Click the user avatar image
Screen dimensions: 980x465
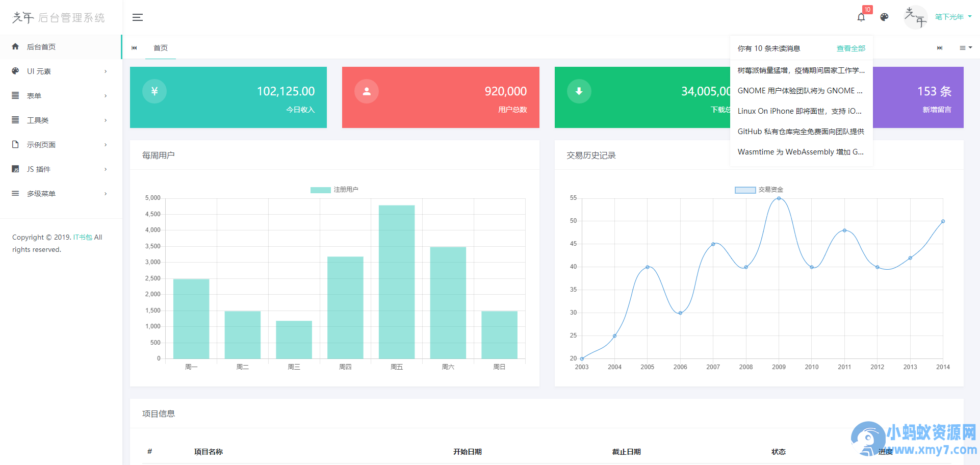tap(915, 17)
